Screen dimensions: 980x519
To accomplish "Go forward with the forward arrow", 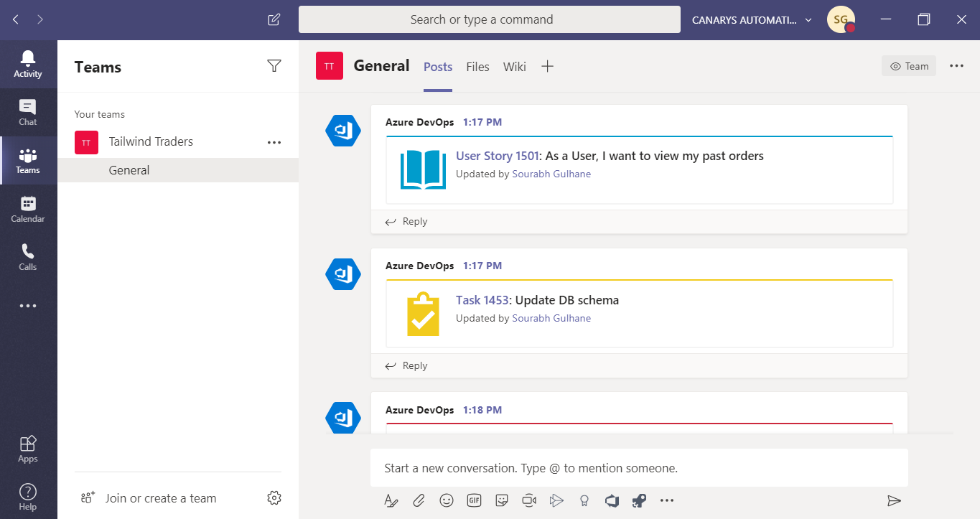I will pos(40,20).
